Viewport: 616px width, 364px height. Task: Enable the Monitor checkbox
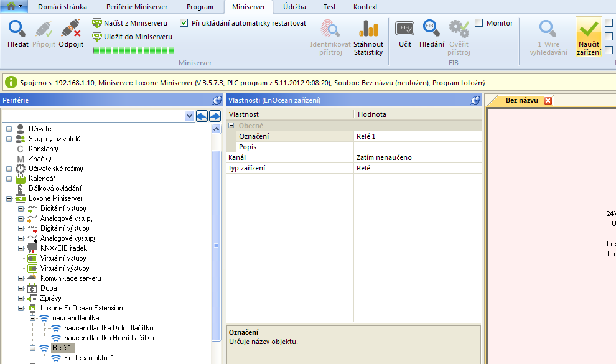[479, 23]
